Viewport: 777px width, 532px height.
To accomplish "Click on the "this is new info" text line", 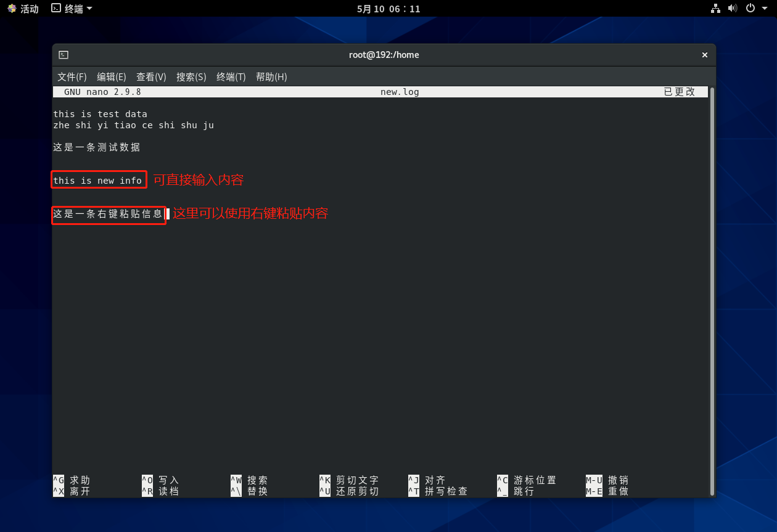I will pos(97,181).
